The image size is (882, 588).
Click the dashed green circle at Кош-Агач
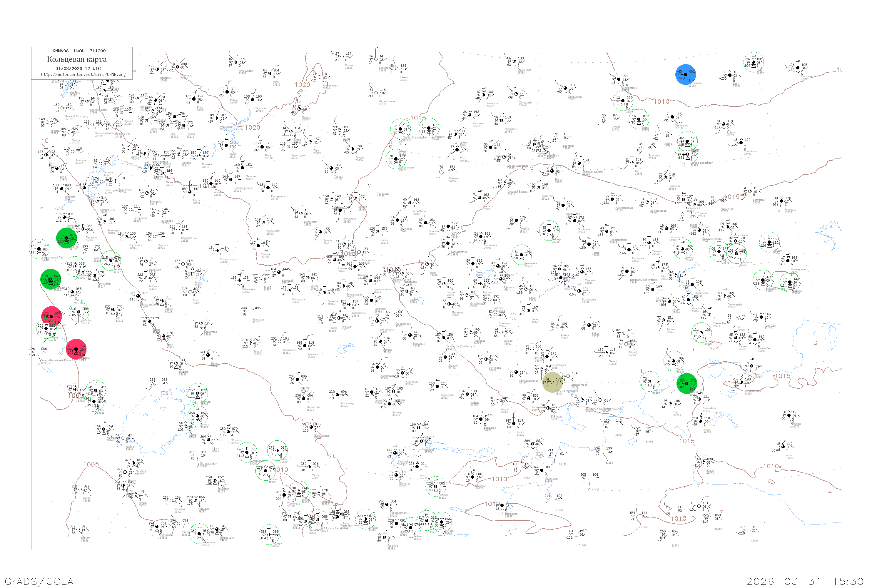coord(650,381)
